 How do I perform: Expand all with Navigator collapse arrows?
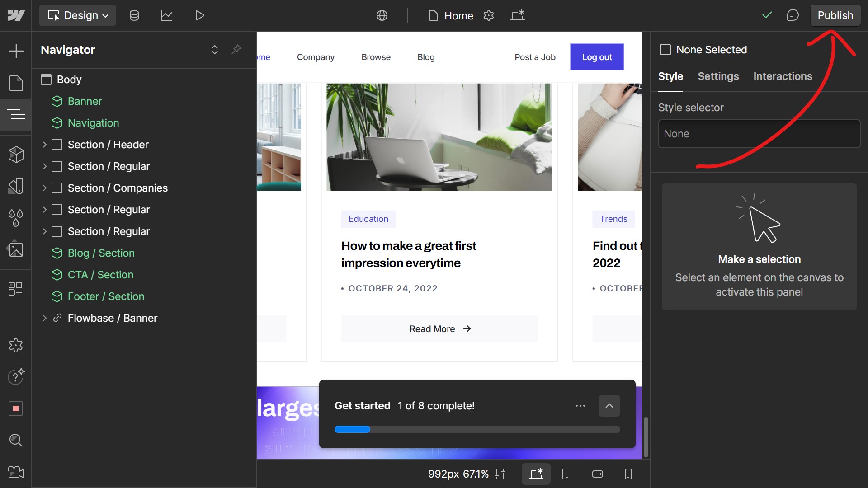coord(215,50)
